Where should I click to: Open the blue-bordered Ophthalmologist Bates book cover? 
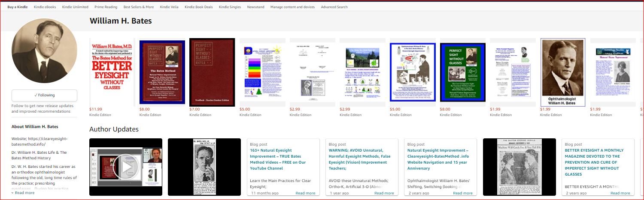tap(413, 72)
